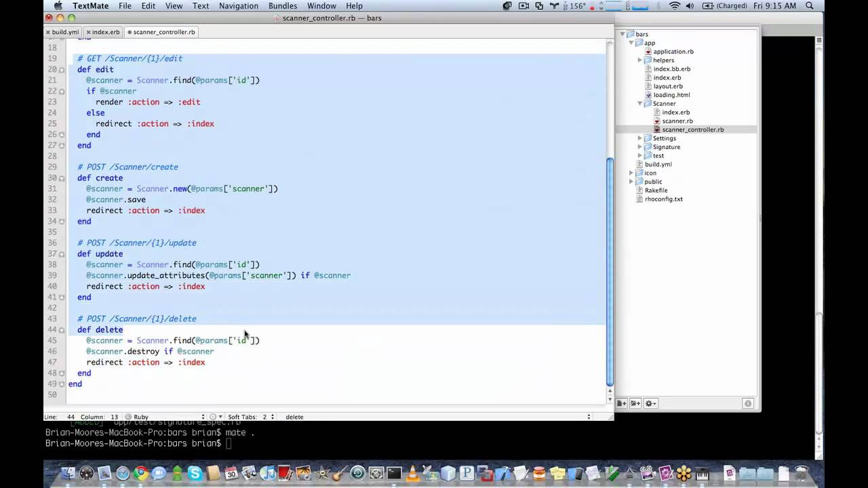868x488 pixels.
Task: Open Skype from the Dock
Action: pos(195,473)
